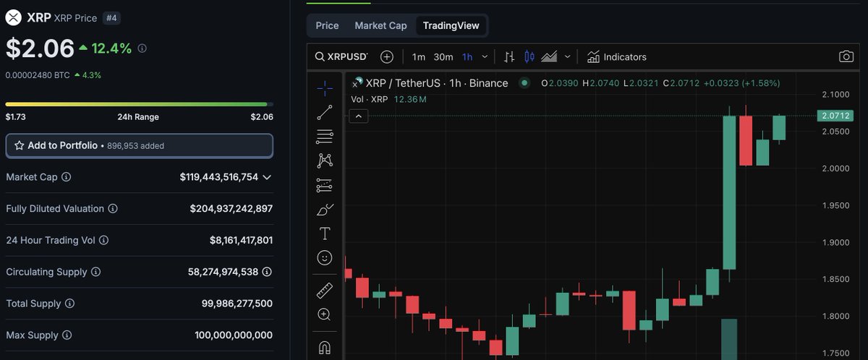The width and height of the screenshot is (868, 360).
Task: Take a chart snapshot with camera icon
Action: pos(846,56)
